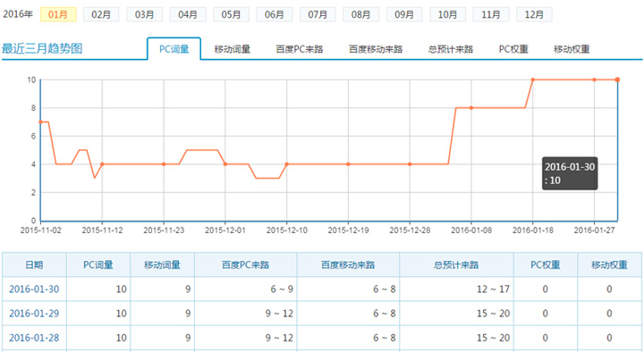This screenshot has height=352, width=644.
Task: Switch to the 百度PC来路 tab
Action: [x=300, y=49]
